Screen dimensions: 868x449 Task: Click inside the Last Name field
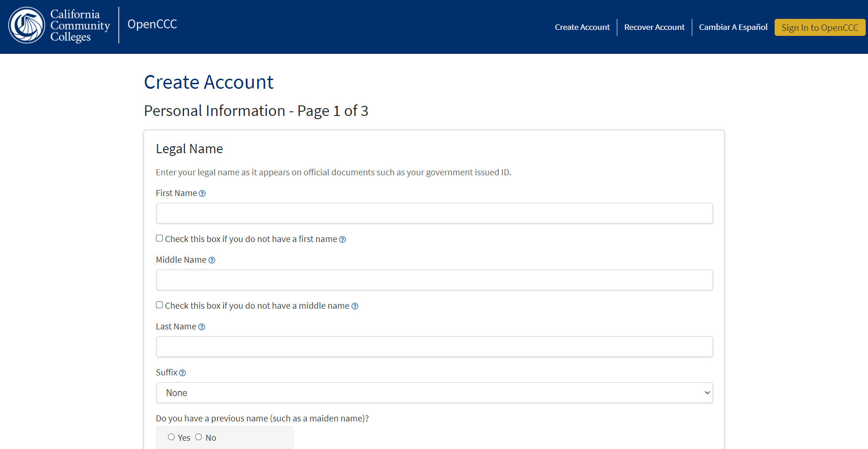(434, 346)
